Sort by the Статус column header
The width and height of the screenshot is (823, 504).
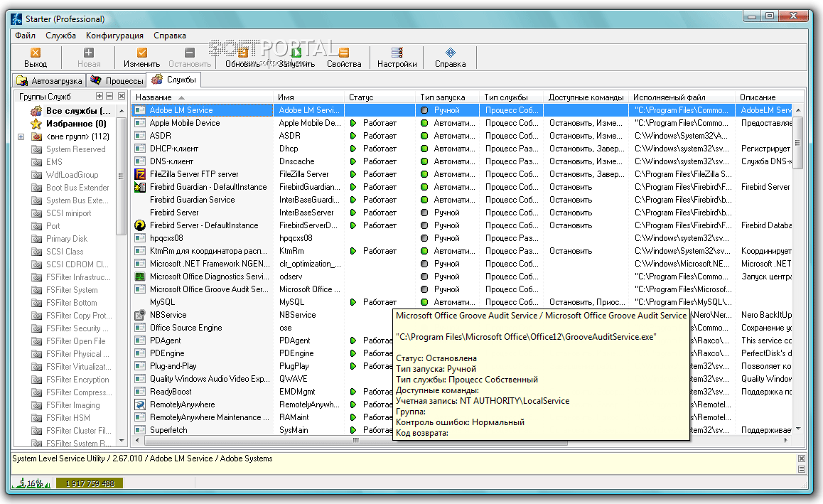[x=361, y=97]
